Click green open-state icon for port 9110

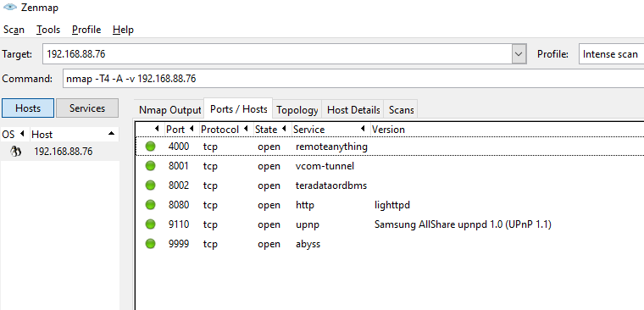pyautogui.click(x=151, y=224)
